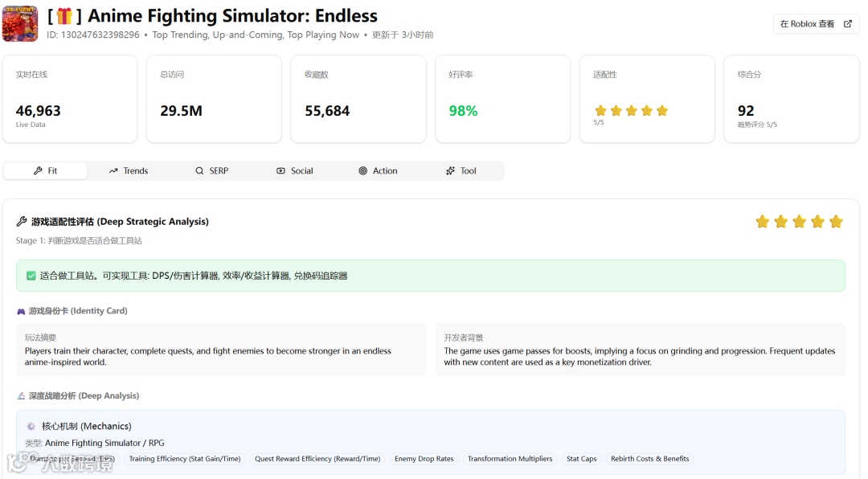Click the five-star rating in analysis header
868x479 pixels.
click(800, 222)
